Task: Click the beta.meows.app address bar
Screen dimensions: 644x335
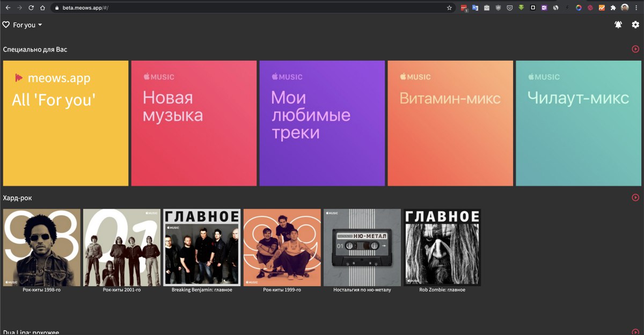Action: pos(253,8)
